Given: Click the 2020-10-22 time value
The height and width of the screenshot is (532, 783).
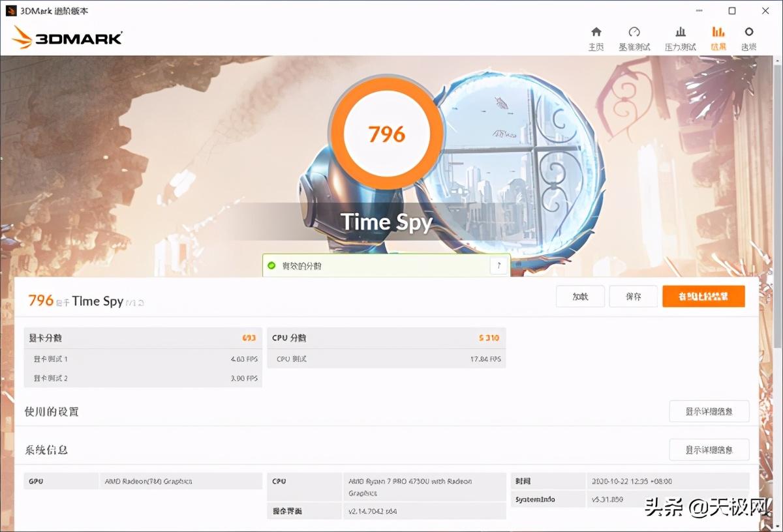Looking at the screenshot, I should point(632,481).
